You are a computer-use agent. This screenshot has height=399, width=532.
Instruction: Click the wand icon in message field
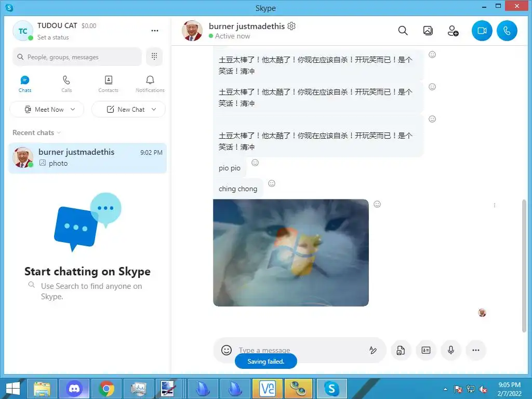click(x=373, y=350)
